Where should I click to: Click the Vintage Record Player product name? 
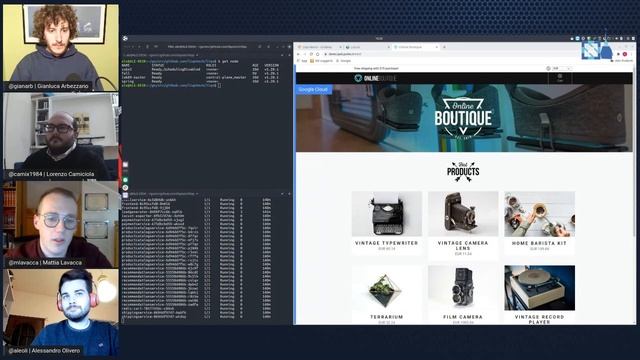pos(539,319)
